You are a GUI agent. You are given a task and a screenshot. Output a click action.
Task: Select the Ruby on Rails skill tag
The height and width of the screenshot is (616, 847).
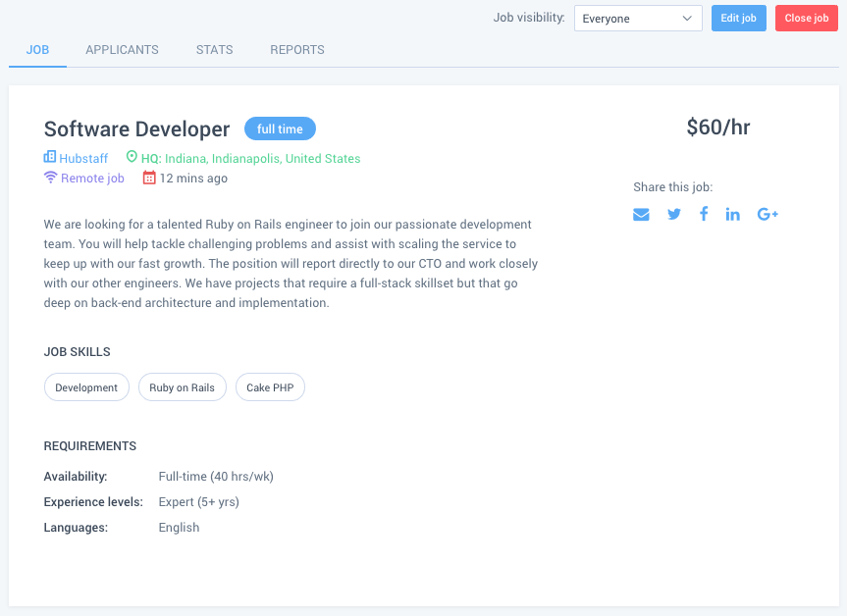pyautogui.click(x=182, y=387)
